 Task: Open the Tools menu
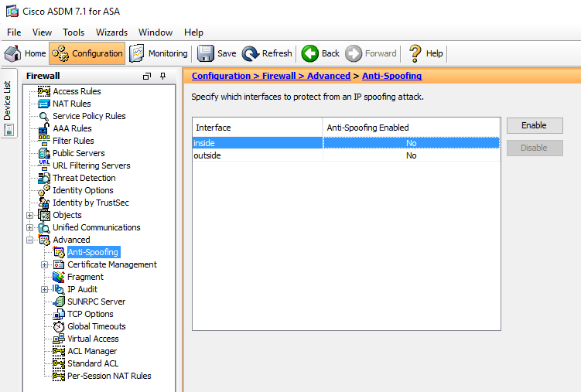point(73,32)
